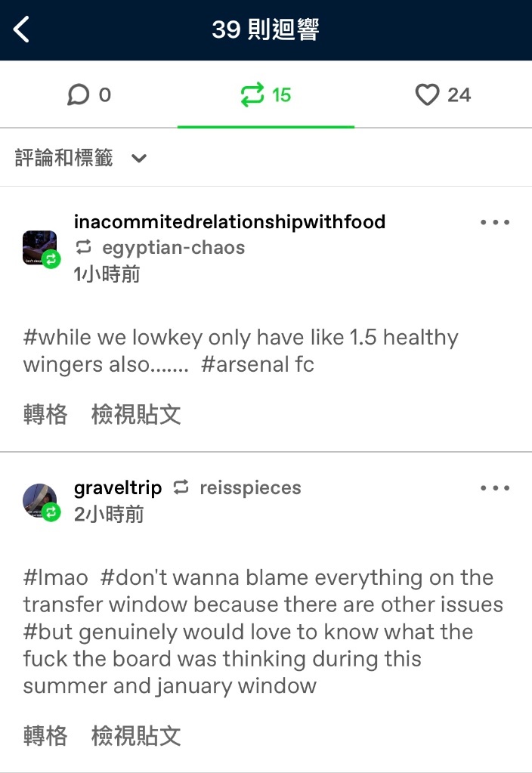Visit the inacommitedrelationshipwithfood blog name
532x773 pixels.
tap(230, 222)
